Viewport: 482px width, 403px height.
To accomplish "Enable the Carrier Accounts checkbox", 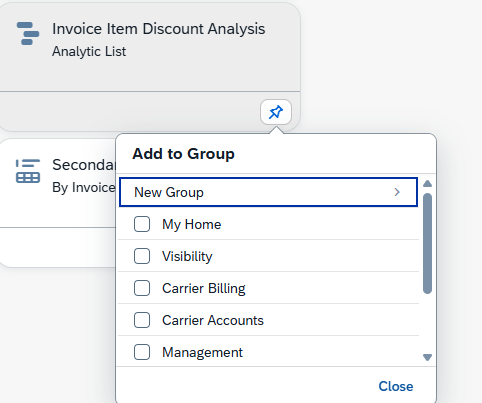I will click(142, 320).
